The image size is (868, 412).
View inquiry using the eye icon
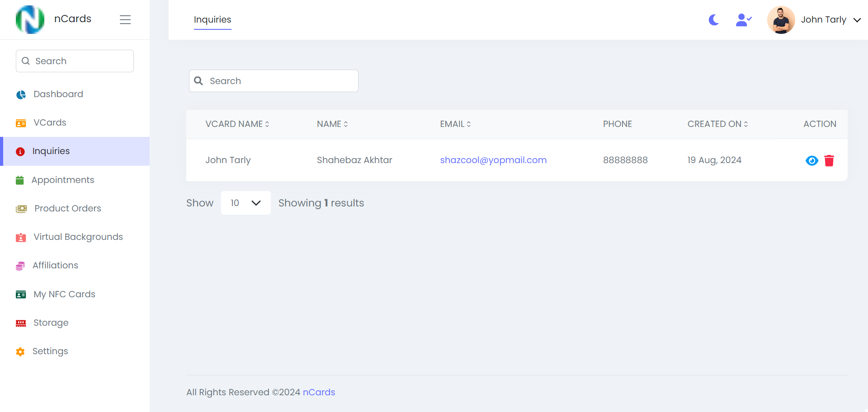point(811,161)
